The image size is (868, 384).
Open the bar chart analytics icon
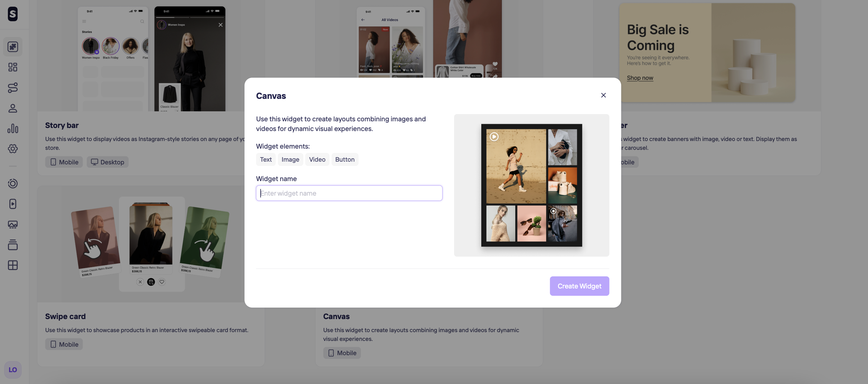pos(13,128)
